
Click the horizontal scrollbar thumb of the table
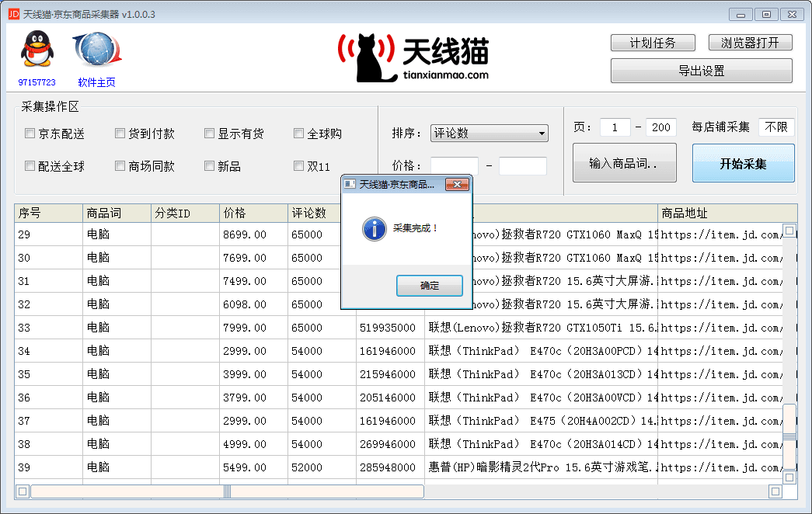click(x=228, y=491)
